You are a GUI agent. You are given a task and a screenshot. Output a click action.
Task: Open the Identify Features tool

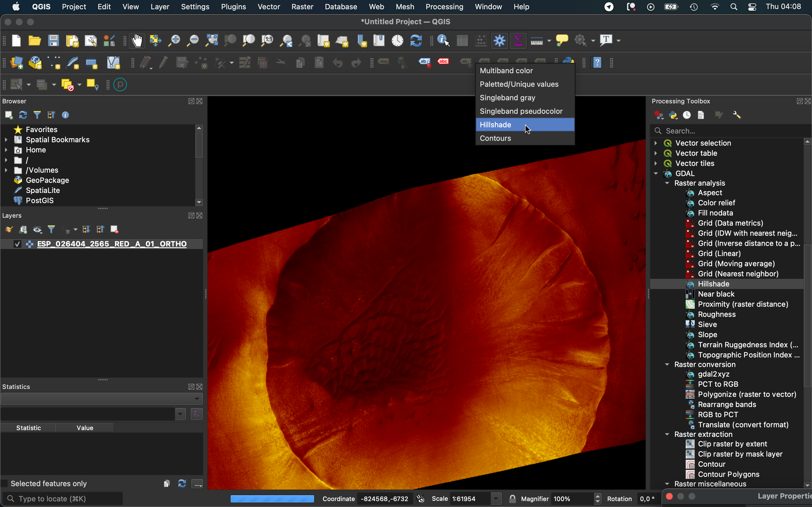pyautogui.click(x=443, y=41)
